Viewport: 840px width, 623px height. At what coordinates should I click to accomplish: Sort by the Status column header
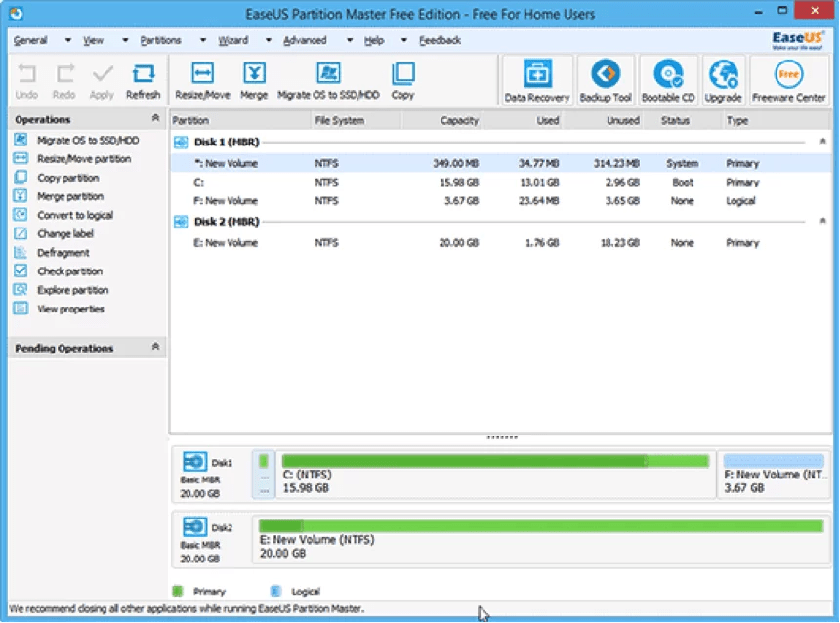point(683,120)
